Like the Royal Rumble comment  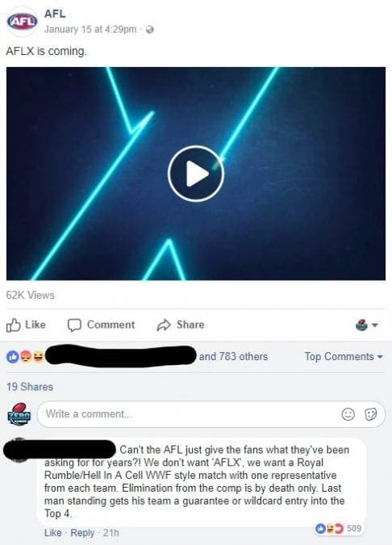pos(52,533)
